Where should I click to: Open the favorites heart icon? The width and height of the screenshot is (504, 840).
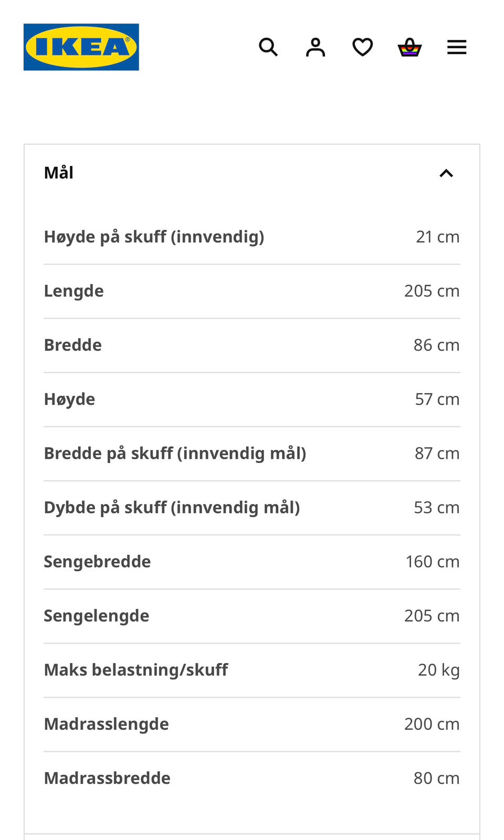(x=362, y=47)
